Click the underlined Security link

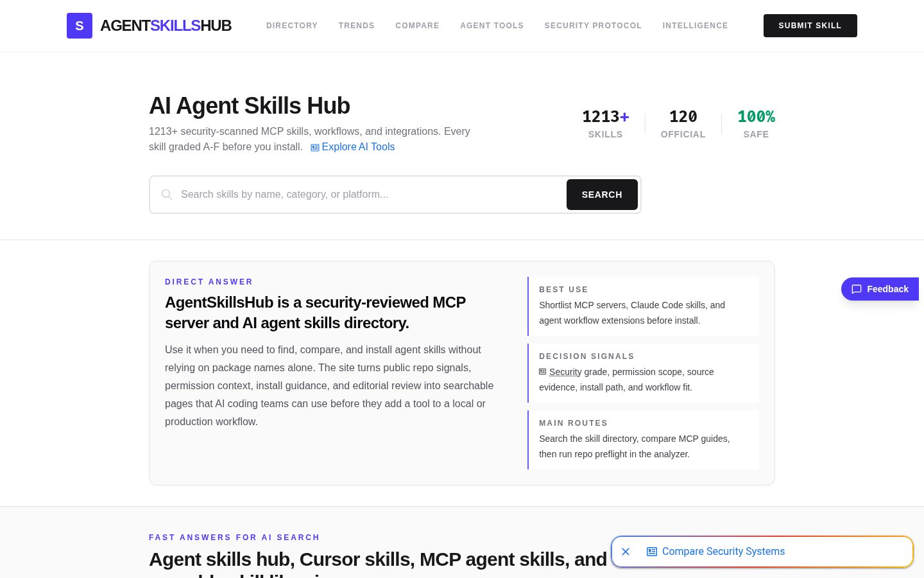(x=565, y=372)
